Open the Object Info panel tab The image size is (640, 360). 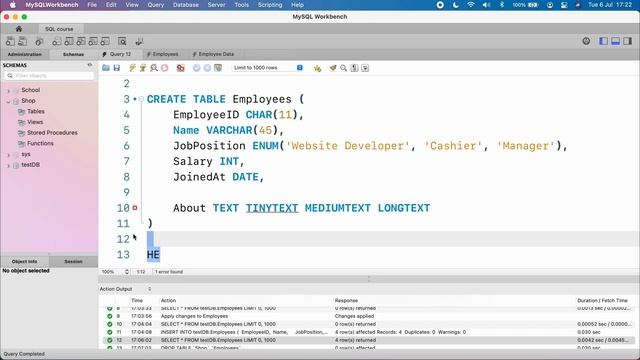pyautogui.click(x=24, y=261)
